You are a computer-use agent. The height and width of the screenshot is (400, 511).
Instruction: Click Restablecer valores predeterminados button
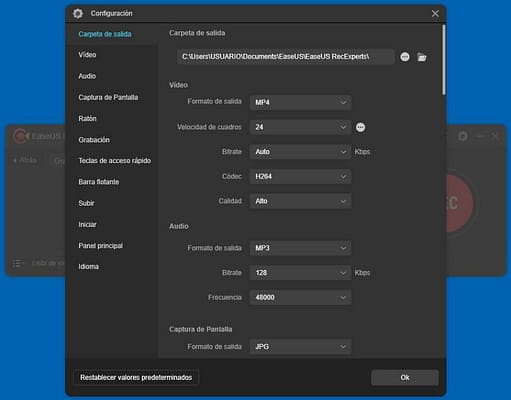(136, 378)
